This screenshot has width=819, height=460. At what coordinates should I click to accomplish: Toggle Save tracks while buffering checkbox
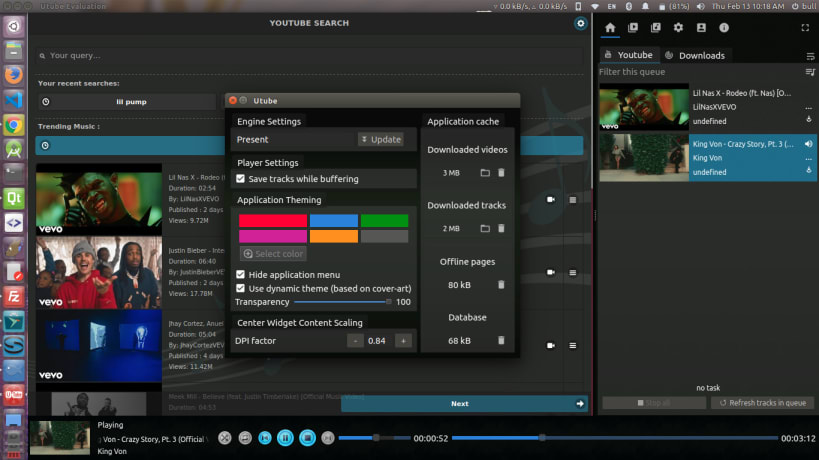point(240,179)
